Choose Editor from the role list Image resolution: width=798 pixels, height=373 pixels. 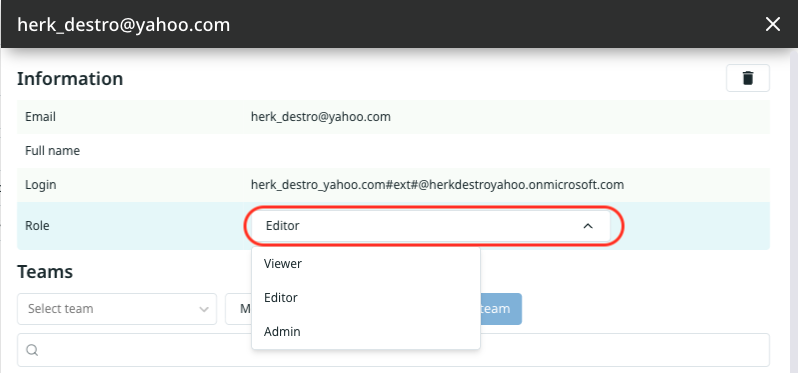(366, 298)
